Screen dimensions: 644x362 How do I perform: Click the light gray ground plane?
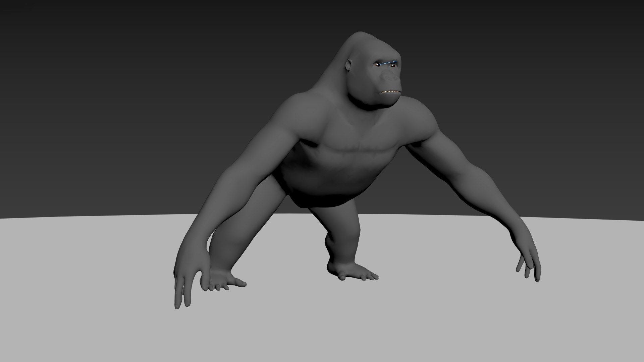[x=436, y=318]
